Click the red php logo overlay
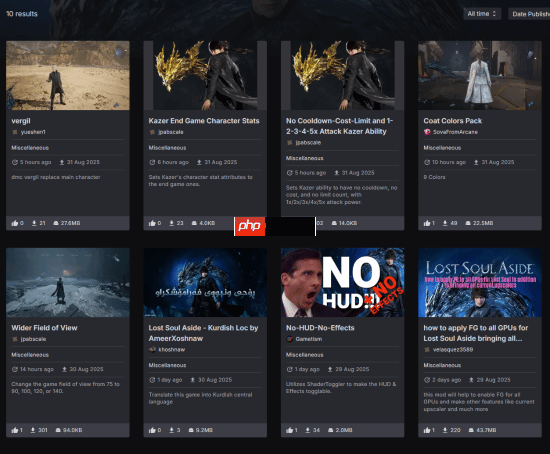Image resolution: width=550 pixels, height=454 pixels. point(250,226)
